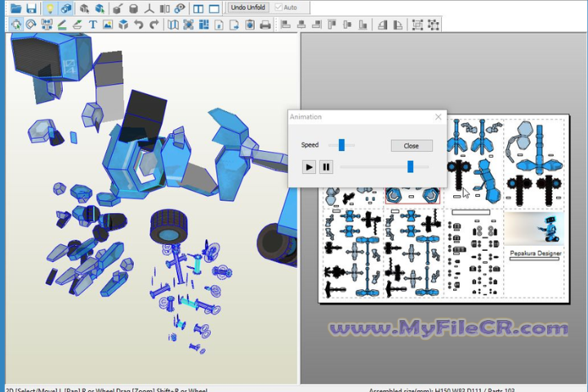The width and height of the screenshot is (588, 392).
Task: Play the unfold animation
Action: (x=309, y=167)
